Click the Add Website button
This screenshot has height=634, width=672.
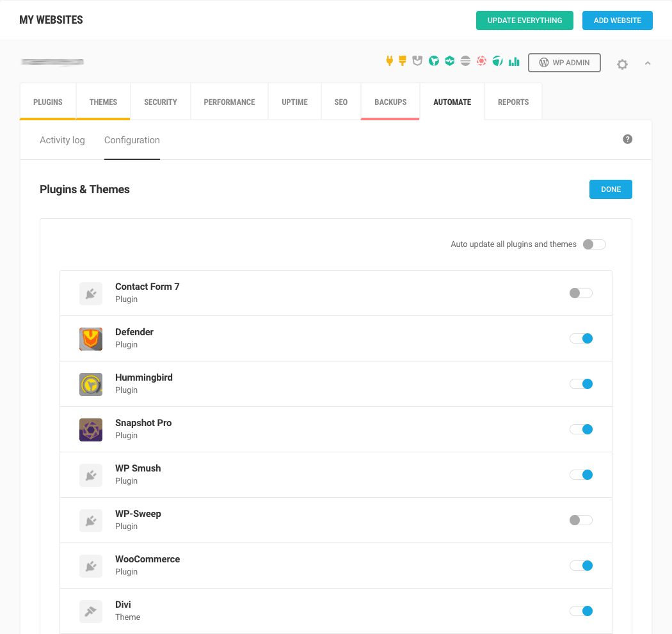coord(617,20)
